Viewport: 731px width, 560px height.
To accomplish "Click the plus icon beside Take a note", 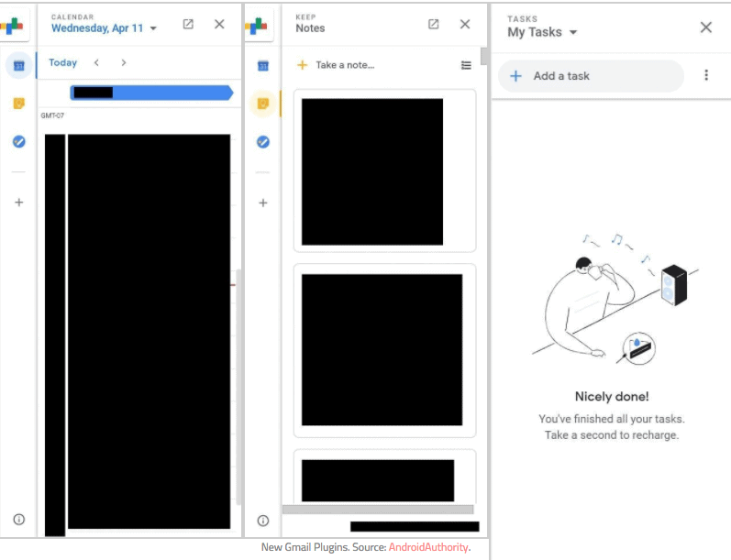I will pos(302,65).
